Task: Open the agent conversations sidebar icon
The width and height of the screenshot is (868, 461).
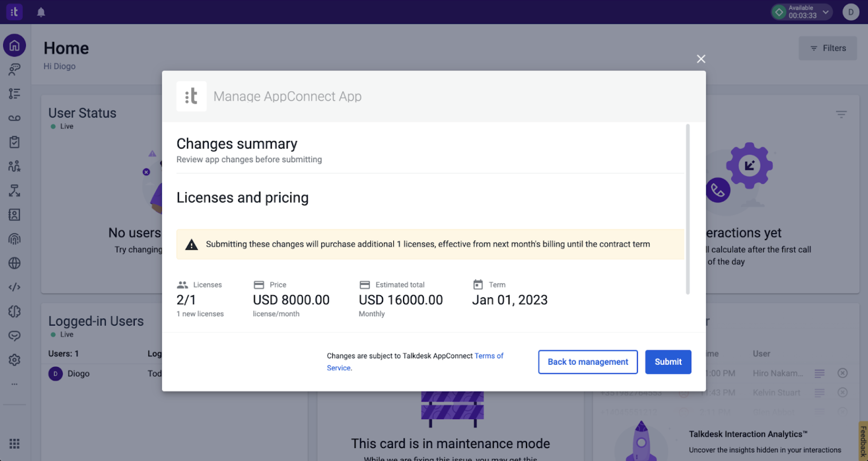Action: pyautogui.click(x=14, y=69)
